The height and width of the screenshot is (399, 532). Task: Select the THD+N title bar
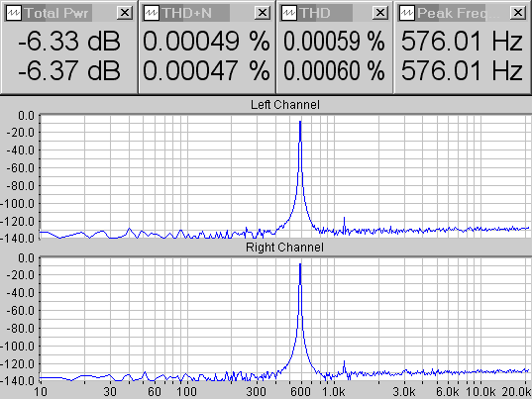point(195,13)
